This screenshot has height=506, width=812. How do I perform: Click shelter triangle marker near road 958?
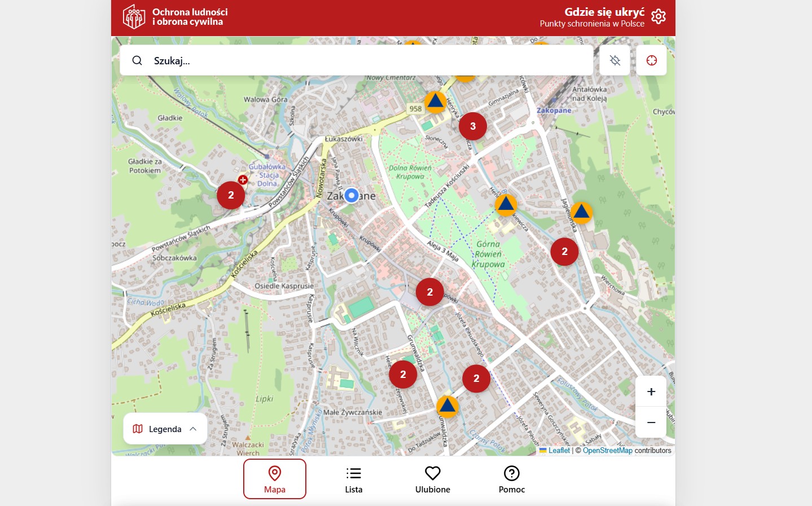(435, 102)
